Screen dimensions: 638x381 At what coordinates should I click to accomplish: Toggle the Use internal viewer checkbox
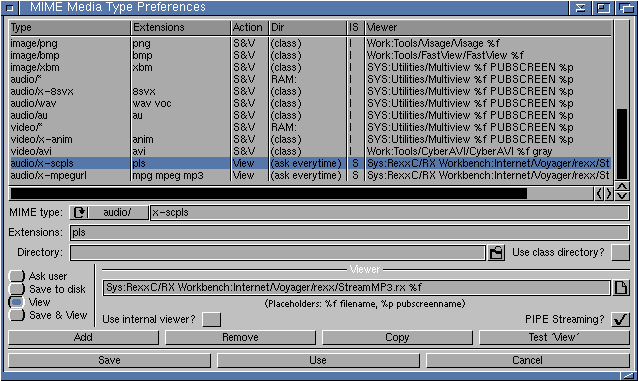[212, 320]
